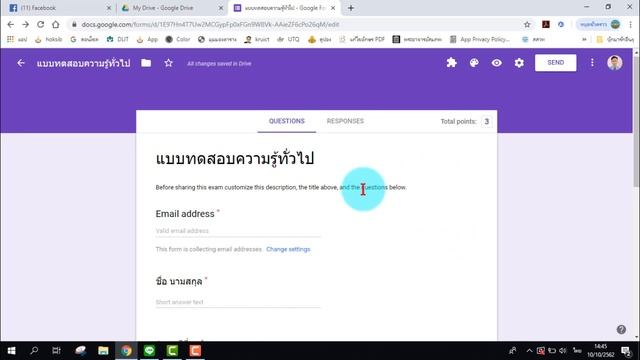The width and height of the screenshot is (640, 360).
Task: Edit the form title แบบทดสอบความรู้ทั่วไป
Action: [x=235, y=159]
